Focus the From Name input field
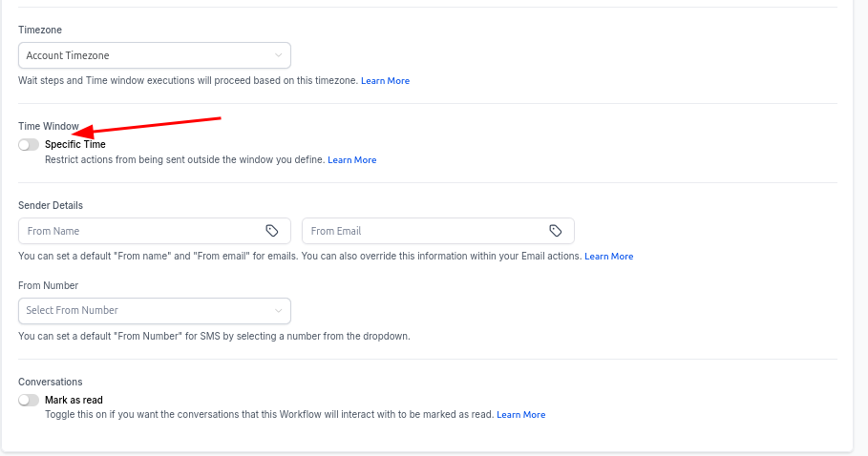Viewport: 868px width, 456px height. coord(138,231)
